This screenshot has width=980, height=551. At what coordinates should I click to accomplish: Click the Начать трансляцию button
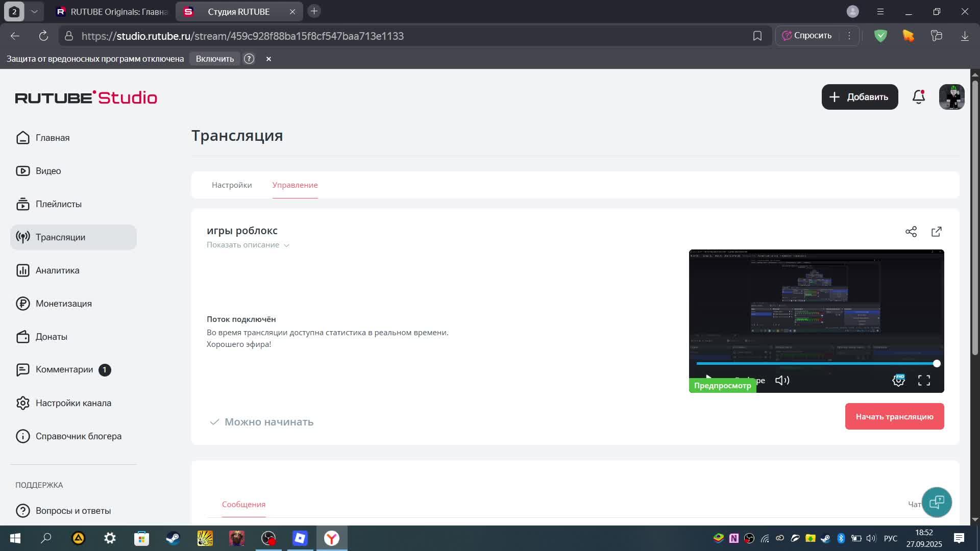click(894, 416)
